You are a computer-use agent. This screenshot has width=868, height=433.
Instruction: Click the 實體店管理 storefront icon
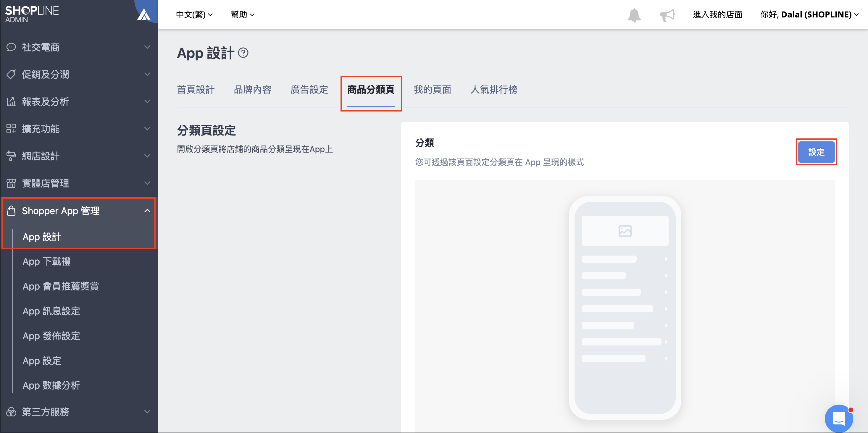pos(11,183)
